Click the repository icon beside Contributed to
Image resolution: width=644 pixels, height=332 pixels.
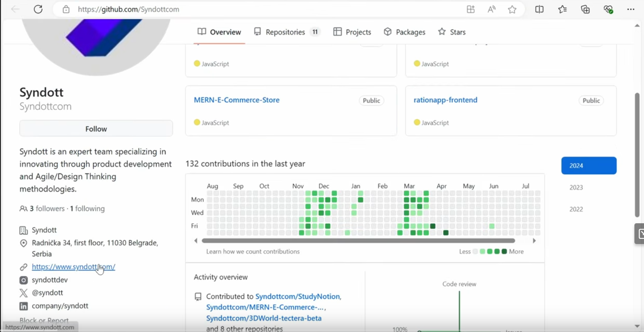pos(198,297)
